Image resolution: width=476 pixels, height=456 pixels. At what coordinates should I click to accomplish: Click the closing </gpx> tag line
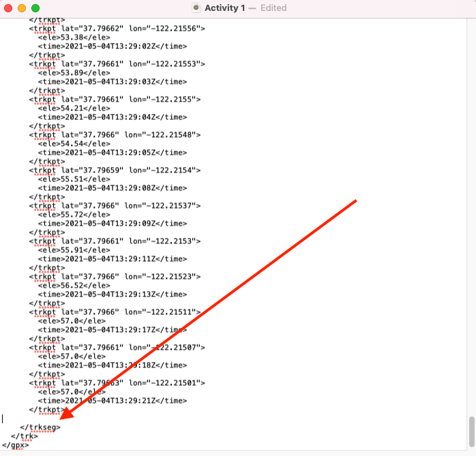click(15, 445)
